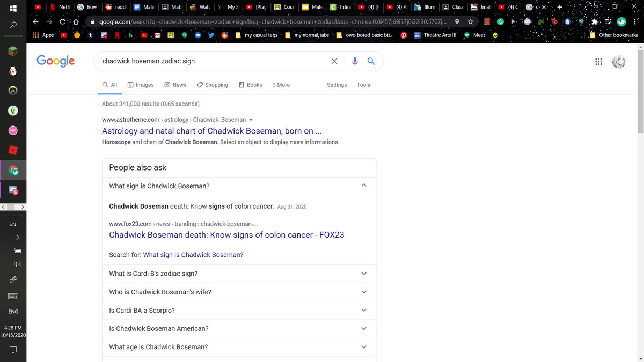The height and width of the screenshot is (362, 644).
Task: Open 'Theatre Arts III' bookmark
Action: click(x=435, y=35)
